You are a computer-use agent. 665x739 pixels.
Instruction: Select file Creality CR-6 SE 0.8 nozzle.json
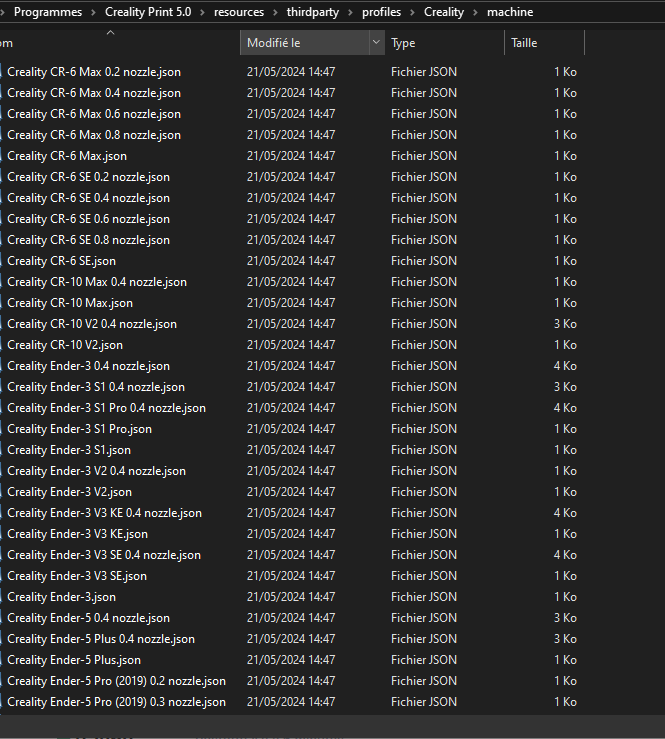tap(89, 239)
